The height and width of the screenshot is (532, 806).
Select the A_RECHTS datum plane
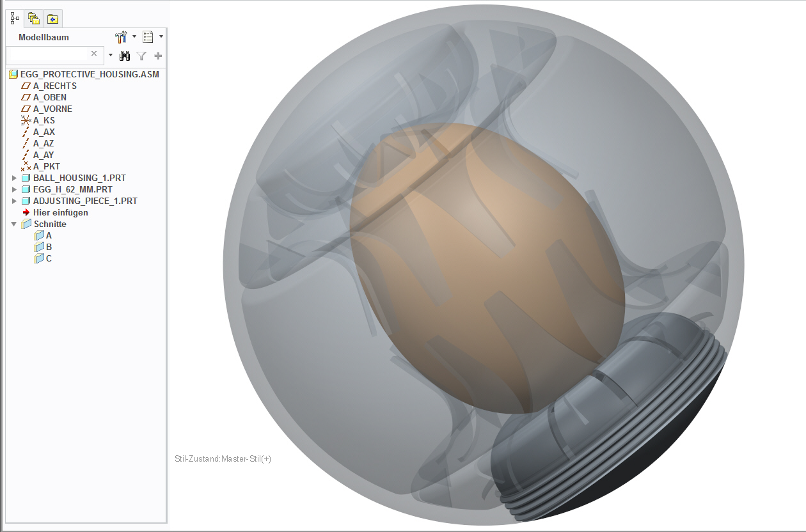tap(55, 86)
